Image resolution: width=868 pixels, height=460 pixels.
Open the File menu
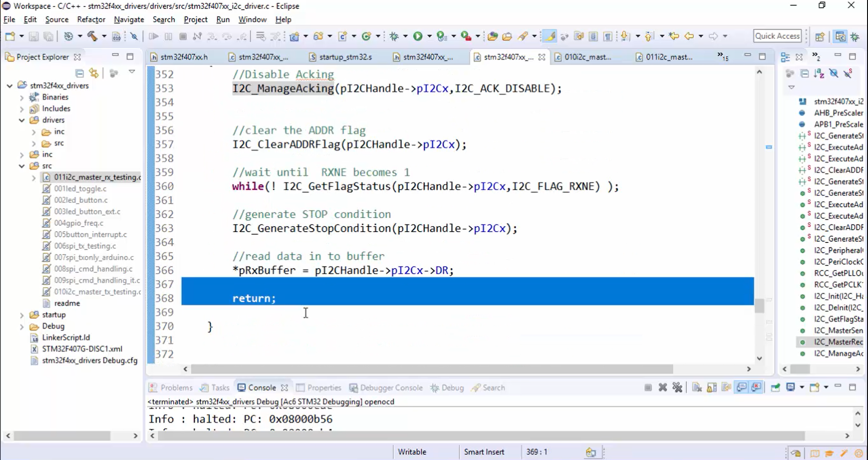(9, 19)
